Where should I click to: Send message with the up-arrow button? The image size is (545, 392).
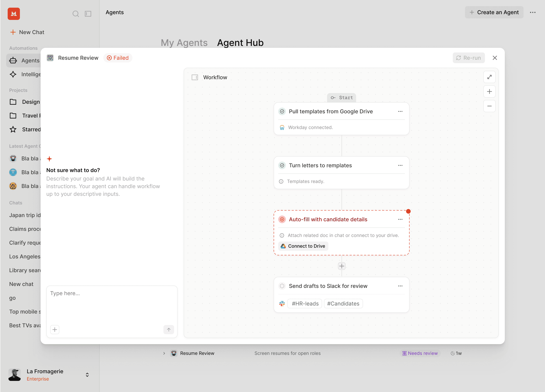click(x=169, y=330)
